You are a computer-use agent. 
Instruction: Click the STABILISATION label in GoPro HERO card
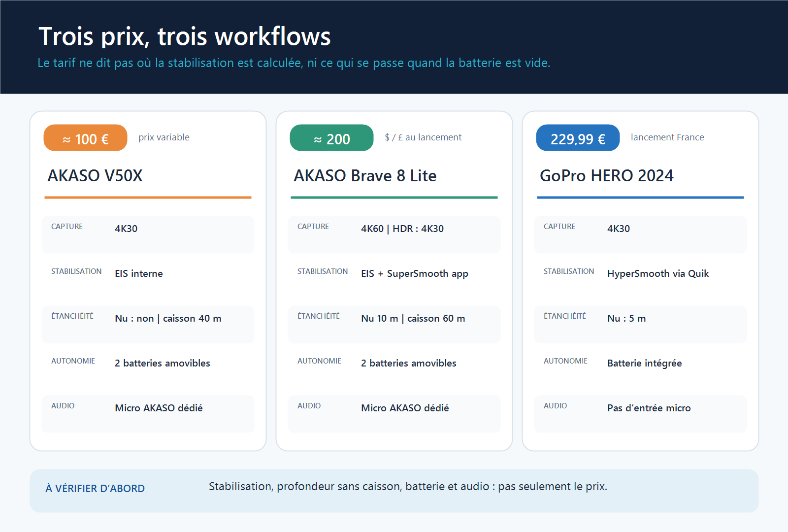pyautogui.click(x=569, y=271)
